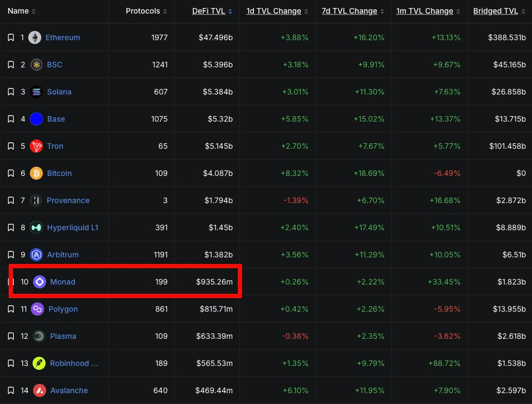Image resolution: width=532 pixels, height=404 pixels.
Task: Click the Provenance chain logo icon
Action: tap(36, 200)
